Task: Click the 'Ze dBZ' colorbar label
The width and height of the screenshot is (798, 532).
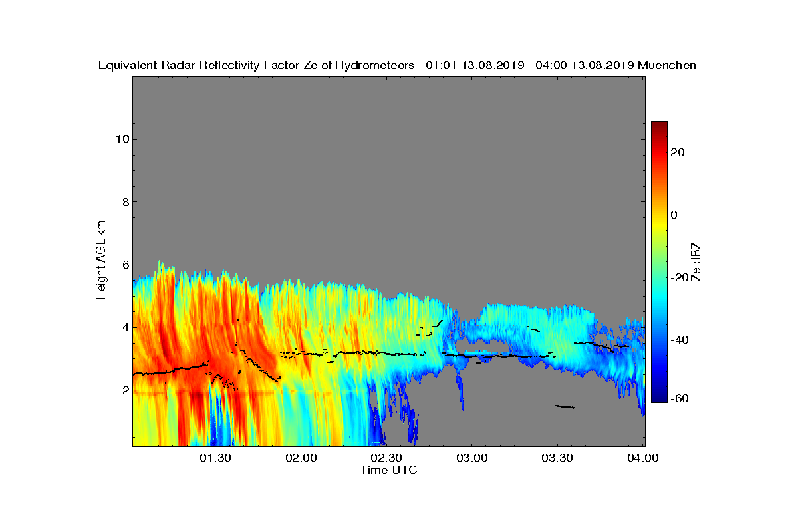Action: pyautogui.click(x=697, y=261)
